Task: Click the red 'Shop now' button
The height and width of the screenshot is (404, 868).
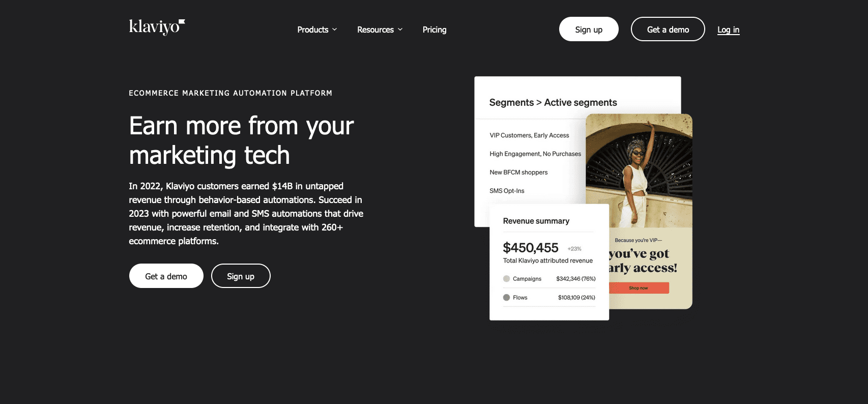Action: pos(639,288)
